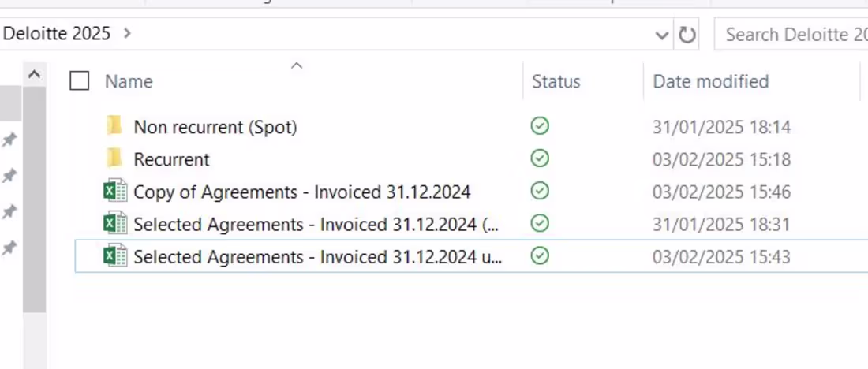Screen dimensions: 868x369
Task: Click the sort arrow above Name column
Action: (x=297, y=66)
